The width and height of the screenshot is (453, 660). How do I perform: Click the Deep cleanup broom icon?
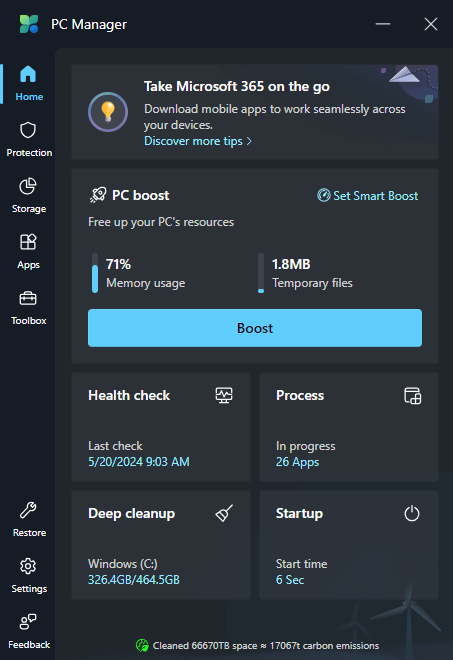coord(224,513)
